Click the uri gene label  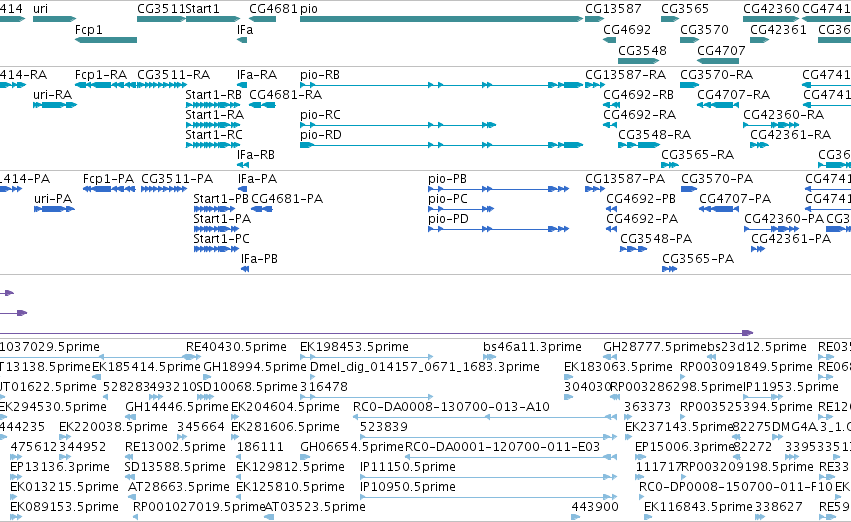point(40,9)
